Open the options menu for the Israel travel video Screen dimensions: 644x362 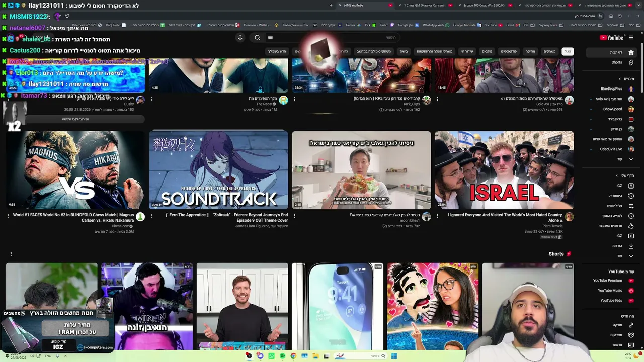pos(437,216)
